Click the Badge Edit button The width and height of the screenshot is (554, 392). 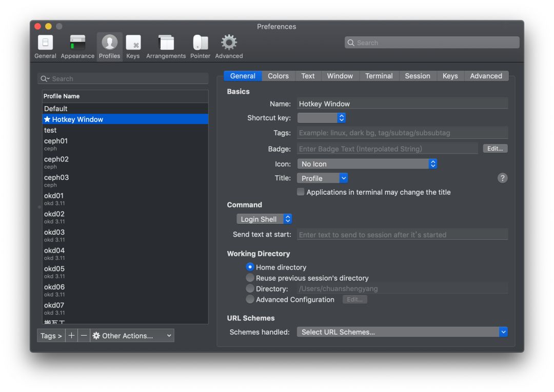click(495, 149)
